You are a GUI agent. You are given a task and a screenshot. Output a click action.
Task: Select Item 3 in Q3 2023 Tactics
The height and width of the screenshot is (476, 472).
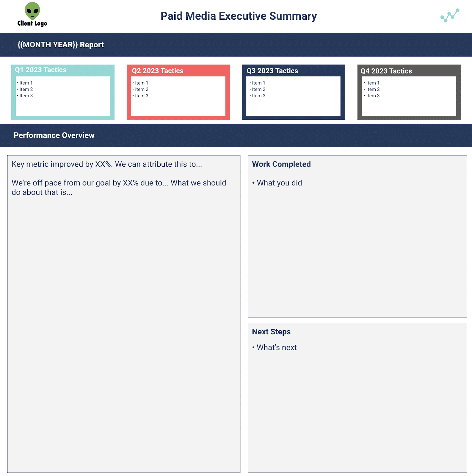click(x=258, y=96)
